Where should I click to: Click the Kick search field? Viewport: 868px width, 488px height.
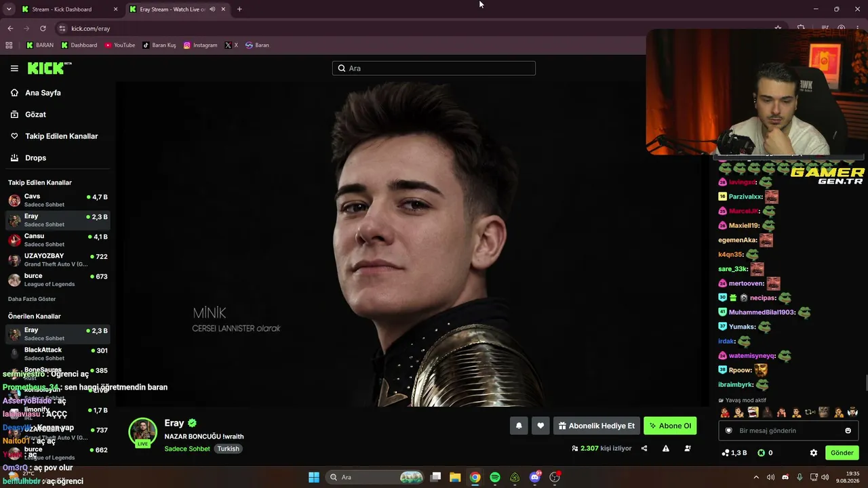point(434,68)
